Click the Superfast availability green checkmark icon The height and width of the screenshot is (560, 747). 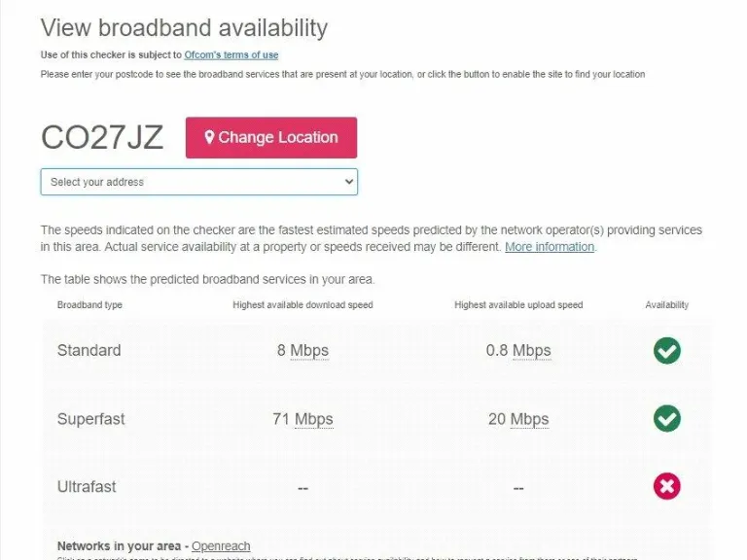tap(666, 419)
